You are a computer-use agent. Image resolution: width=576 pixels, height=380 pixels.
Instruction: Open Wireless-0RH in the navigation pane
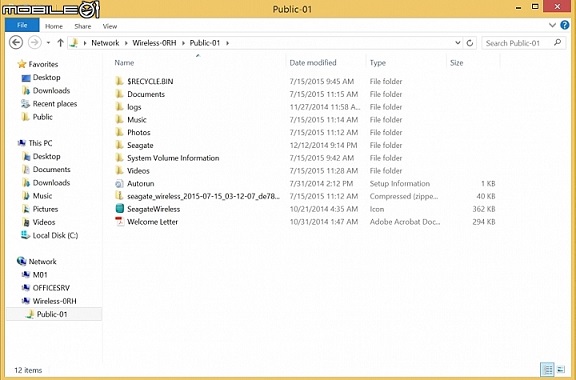point(54,301)
